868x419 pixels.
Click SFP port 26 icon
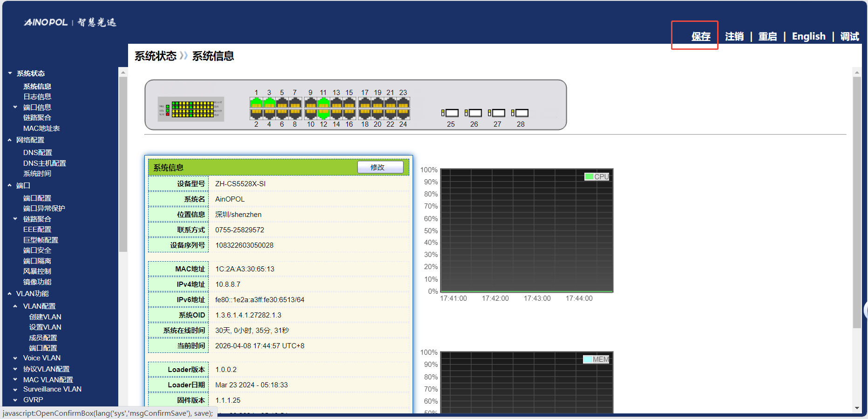474,113
